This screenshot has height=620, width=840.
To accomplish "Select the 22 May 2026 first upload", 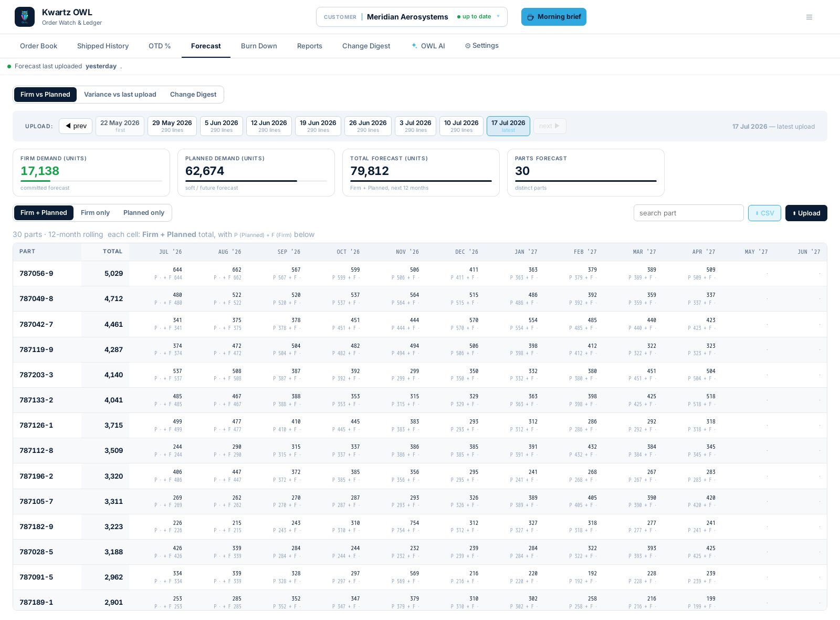I will pos(120,126).
